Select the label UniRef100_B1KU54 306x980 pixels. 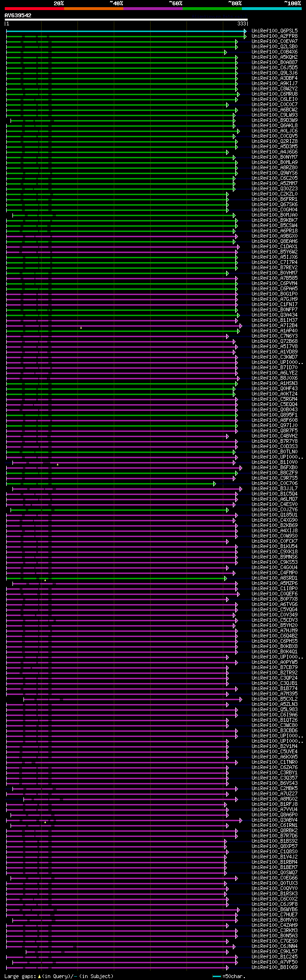click(x=274, y=547)
